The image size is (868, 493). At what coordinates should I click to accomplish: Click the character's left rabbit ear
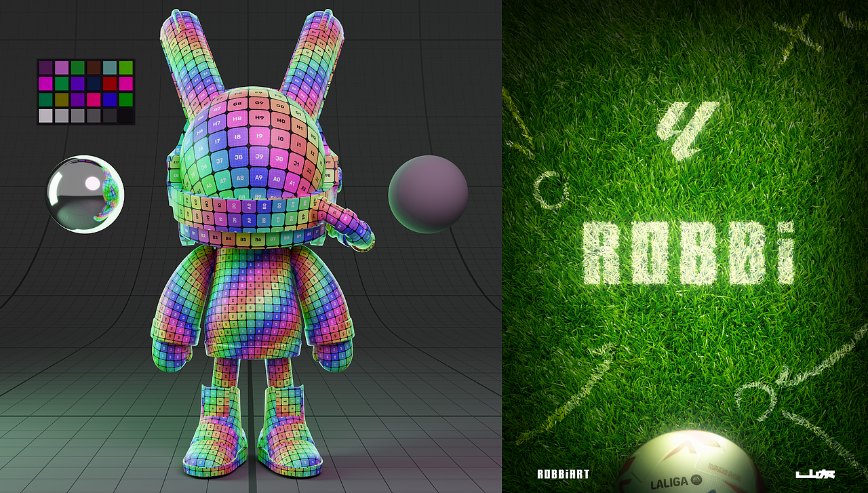tap(192, 61)
